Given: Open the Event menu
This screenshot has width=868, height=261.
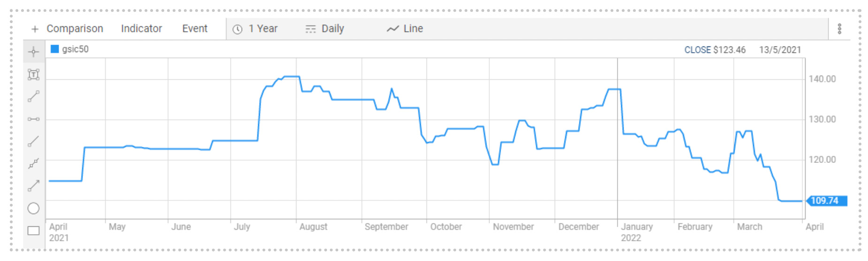Looking at the screenshot, I should (x=195, y=29).
